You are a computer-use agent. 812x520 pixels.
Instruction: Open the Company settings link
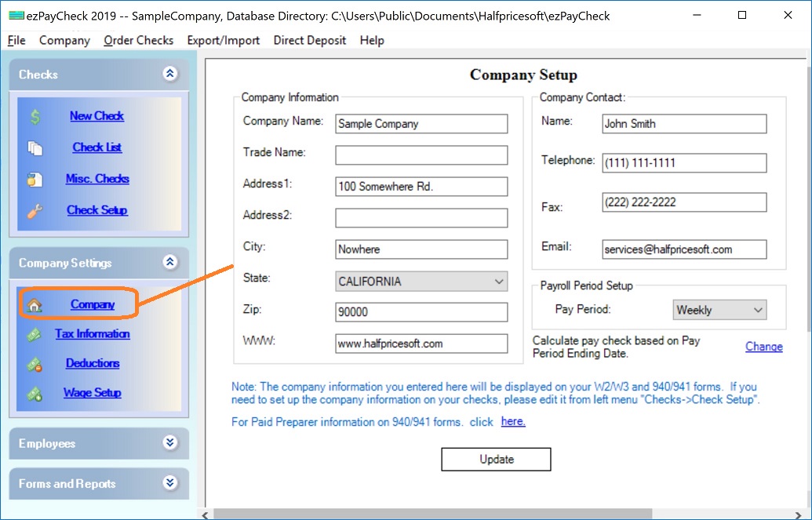tap(93, 304)
